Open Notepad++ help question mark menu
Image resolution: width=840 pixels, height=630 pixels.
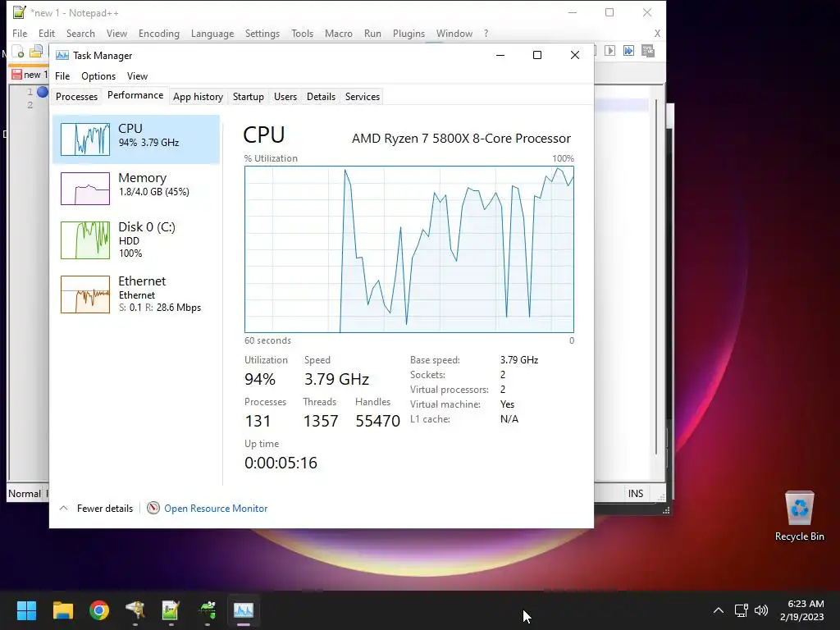(x=486, y=33)
